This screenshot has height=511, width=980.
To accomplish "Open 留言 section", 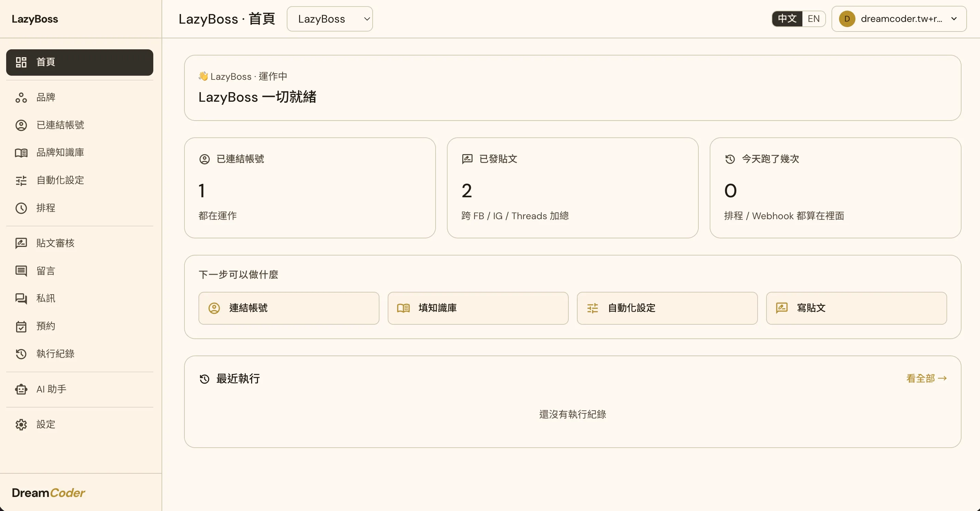I will coord(79,271).
